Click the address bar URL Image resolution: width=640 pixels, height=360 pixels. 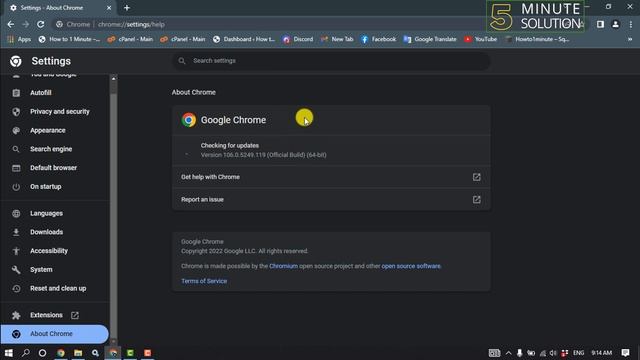[x=131, y=24]
